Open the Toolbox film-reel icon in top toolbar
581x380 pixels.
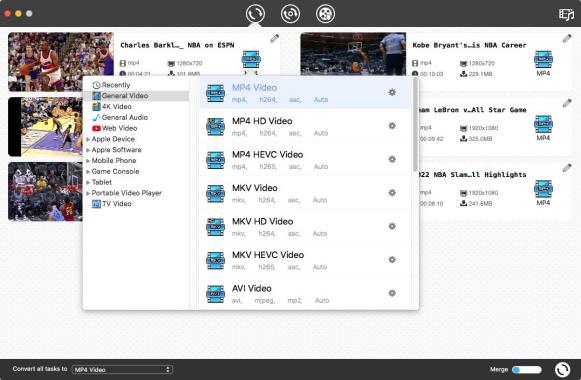[x=325, y=14]
